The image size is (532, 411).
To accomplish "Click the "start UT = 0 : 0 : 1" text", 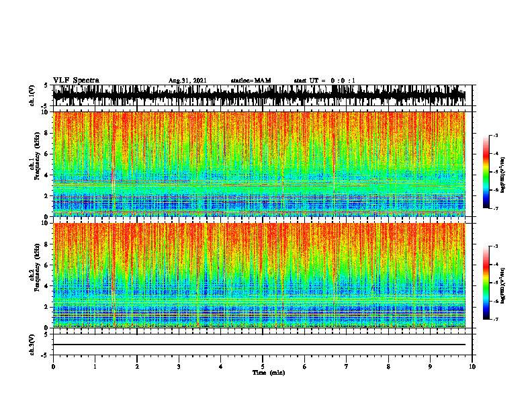I will point(324,81).
